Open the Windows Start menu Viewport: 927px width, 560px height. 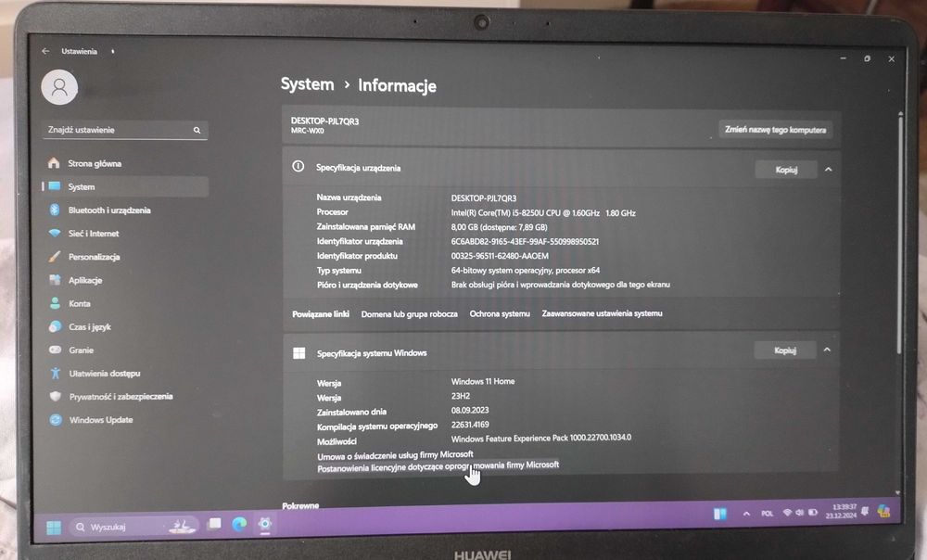tap(53, 527)
